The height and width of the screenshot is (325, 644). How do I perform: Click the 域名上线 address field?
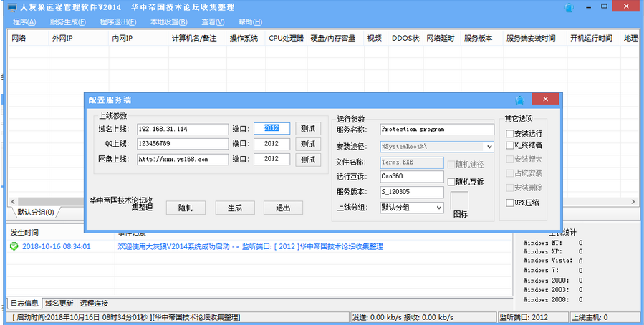[183, 129]
